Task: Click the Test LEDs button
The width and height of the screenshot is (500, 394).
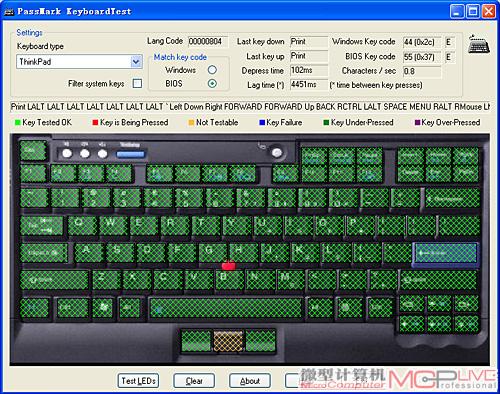Action: (138, 381)
